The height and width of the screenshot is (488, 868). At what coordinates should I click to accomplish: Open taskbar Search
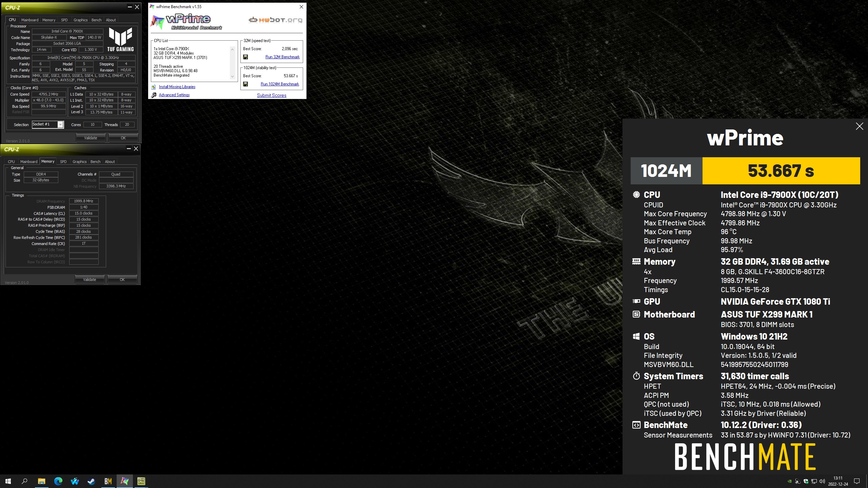point(24,481)
